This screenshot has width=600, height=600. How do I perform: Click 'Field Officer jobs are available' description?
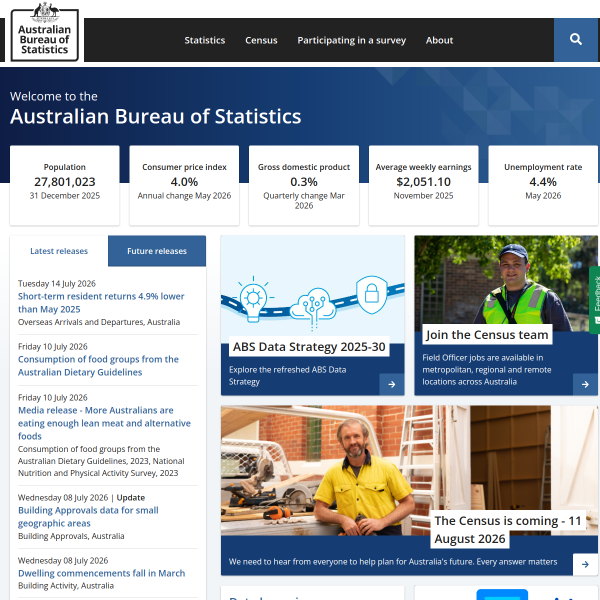[x=487, y=370]
